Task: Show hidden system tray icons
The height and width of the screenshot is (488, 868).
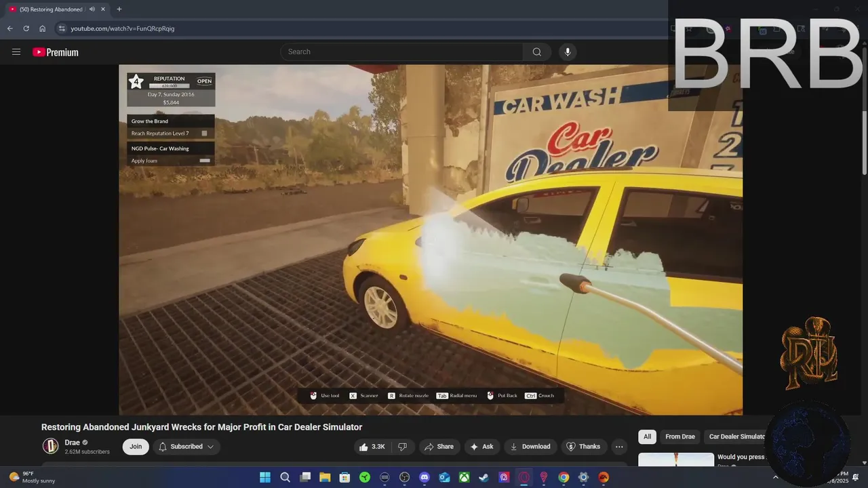Action: click(776, 477)
